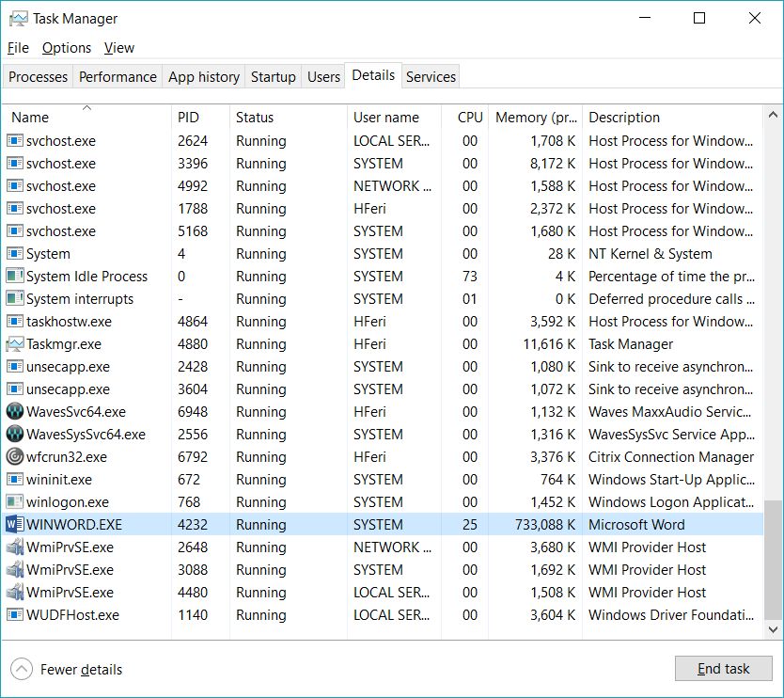Select the WINWORD.EXE process name
784x698 pixels.
click(x=74, y=524)
